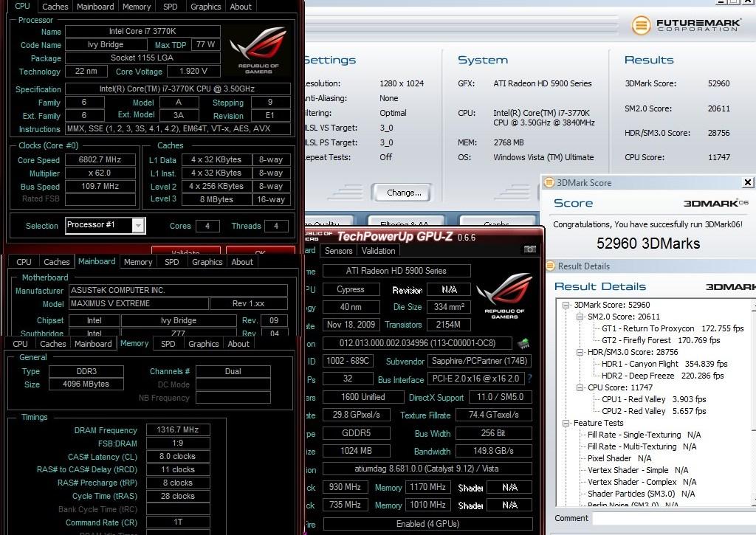
Task: Select Shader Particles (SM3.0) row
Action: point(641,494)
